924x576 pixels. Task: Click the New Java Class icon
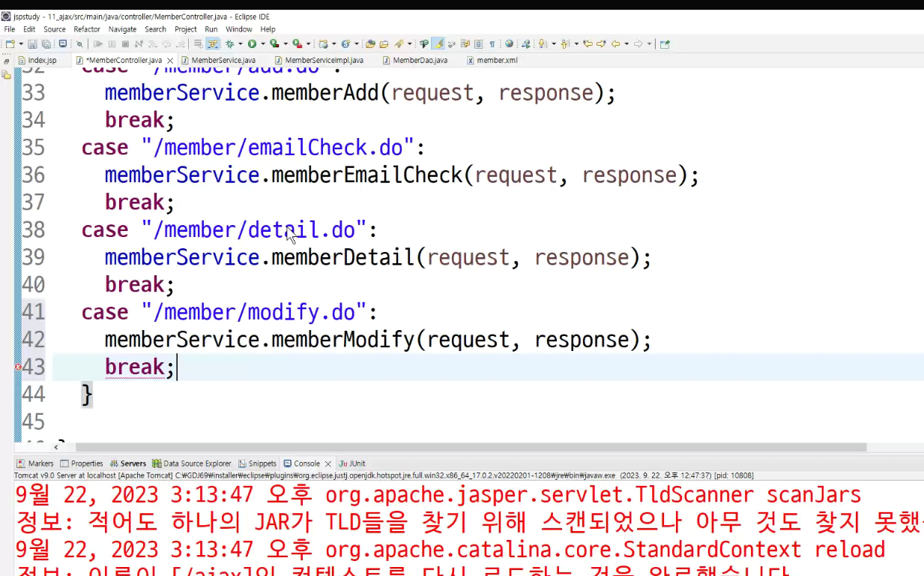click(x=345, y=44)
